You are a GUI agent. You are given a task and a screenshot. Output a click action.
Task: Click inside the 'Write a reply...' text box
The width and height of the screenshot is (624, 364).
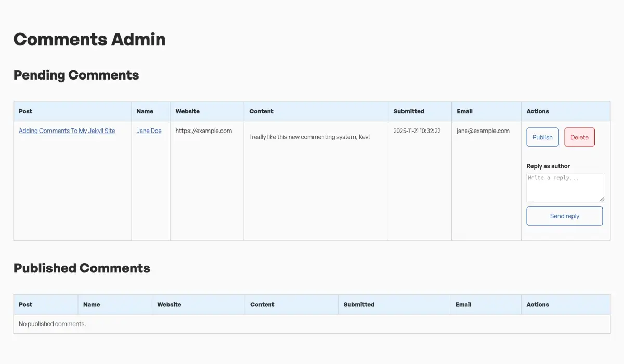565,187
